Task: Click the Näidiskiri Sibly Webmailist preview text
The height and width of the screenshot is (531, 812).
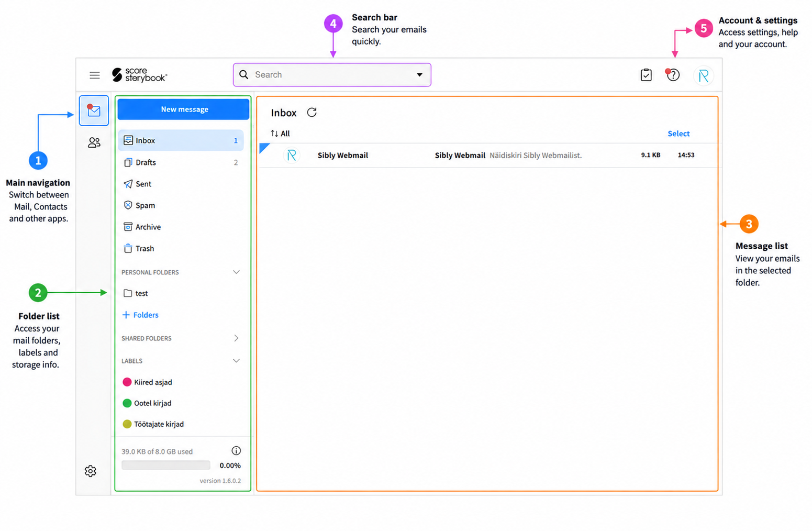Action: pos(536,155)
